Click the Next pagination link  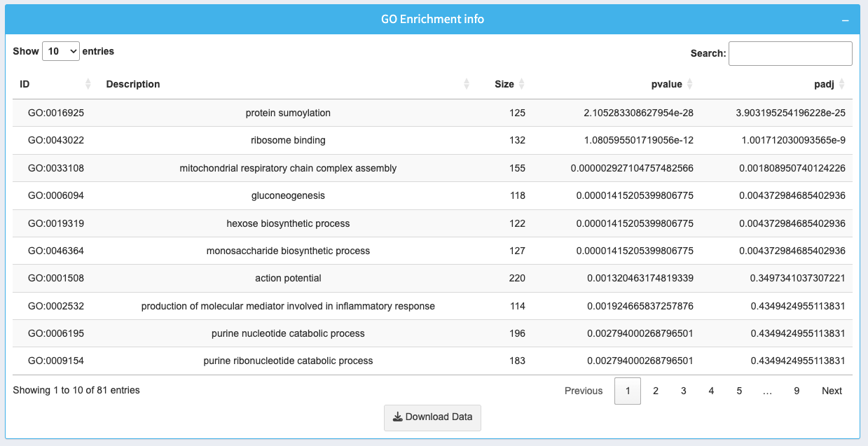832,391
